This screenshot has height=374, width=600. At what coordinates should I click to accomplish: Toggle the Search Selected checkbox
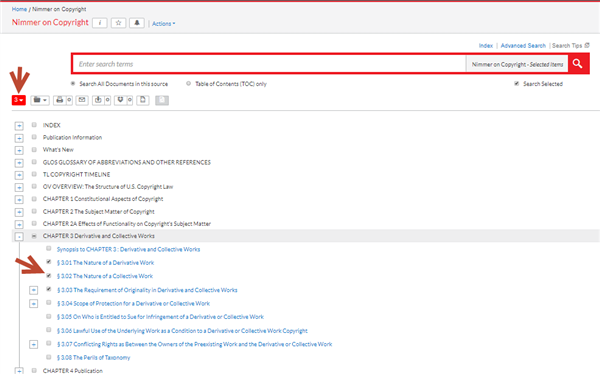(x=517, y=83)
